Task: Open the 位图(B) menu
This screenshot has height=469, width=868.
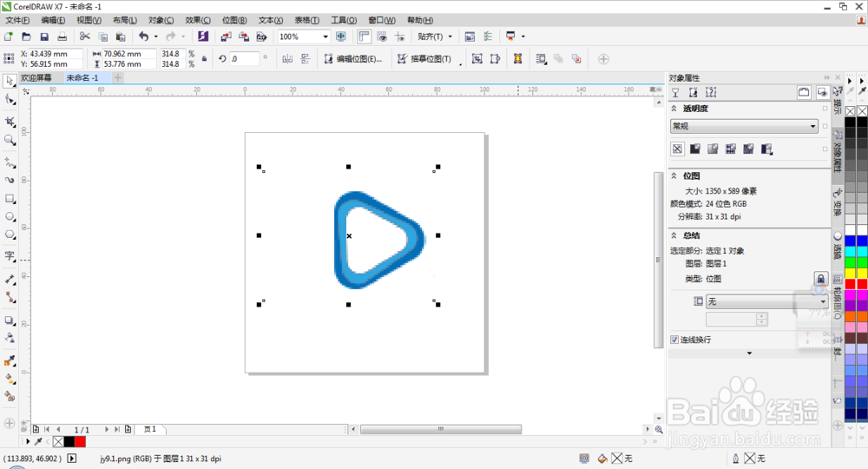Action: click(x=234, y=20)
